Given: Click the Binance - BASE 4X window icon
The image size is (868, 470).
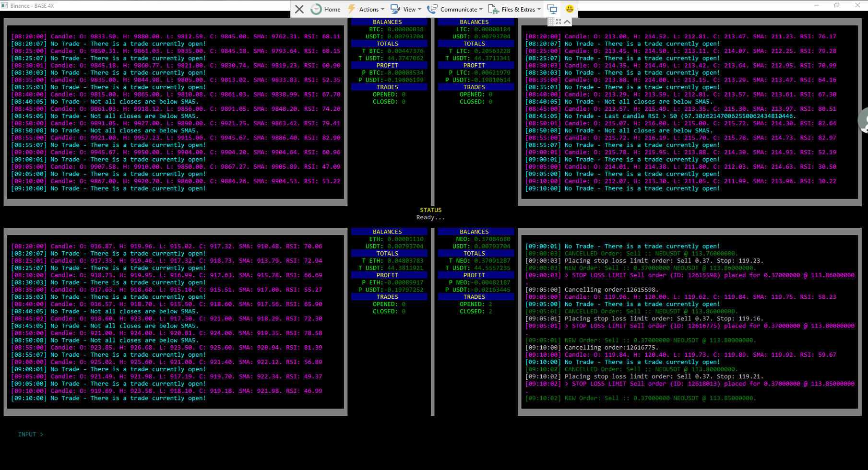Looking at the screenshot, I should (4, 5).
